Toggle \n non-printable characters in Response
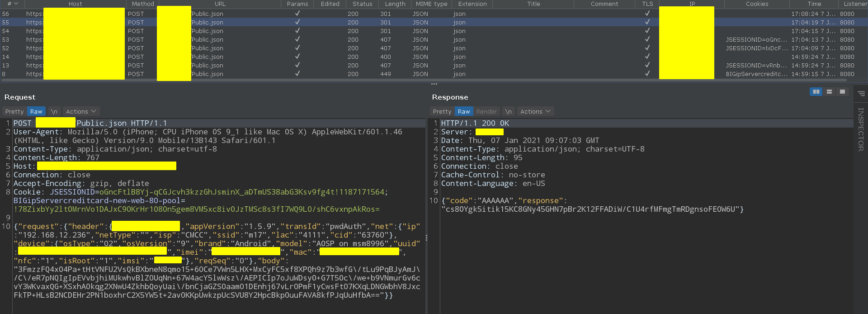The height and width of the screenshot is (314, 868). [509, 111]
